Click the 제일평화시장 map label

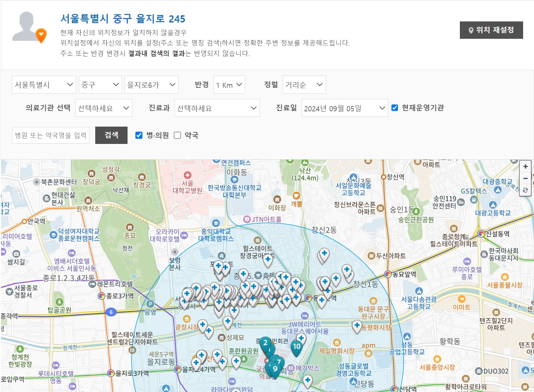337,351
